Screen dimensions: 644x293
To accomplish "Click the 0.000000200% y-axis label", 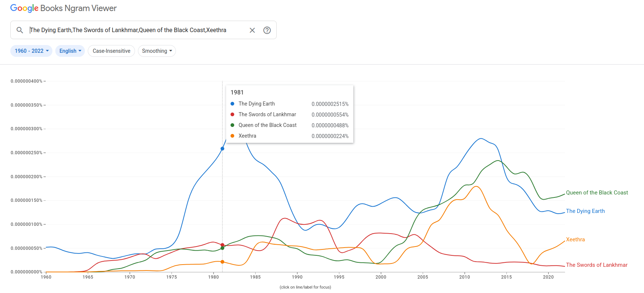I will [27, 177].
